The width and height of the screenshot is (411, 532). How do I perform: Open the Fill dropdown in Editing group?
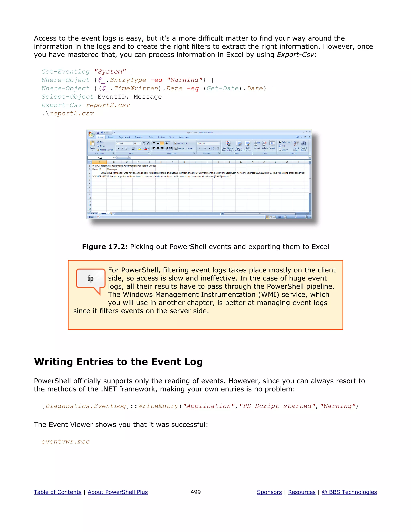coord(282,146)
